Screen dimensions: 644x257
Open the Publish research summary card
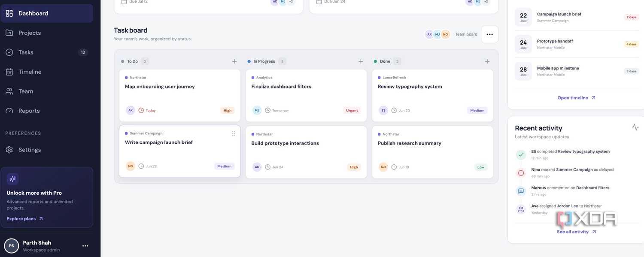tap(433, 152)
